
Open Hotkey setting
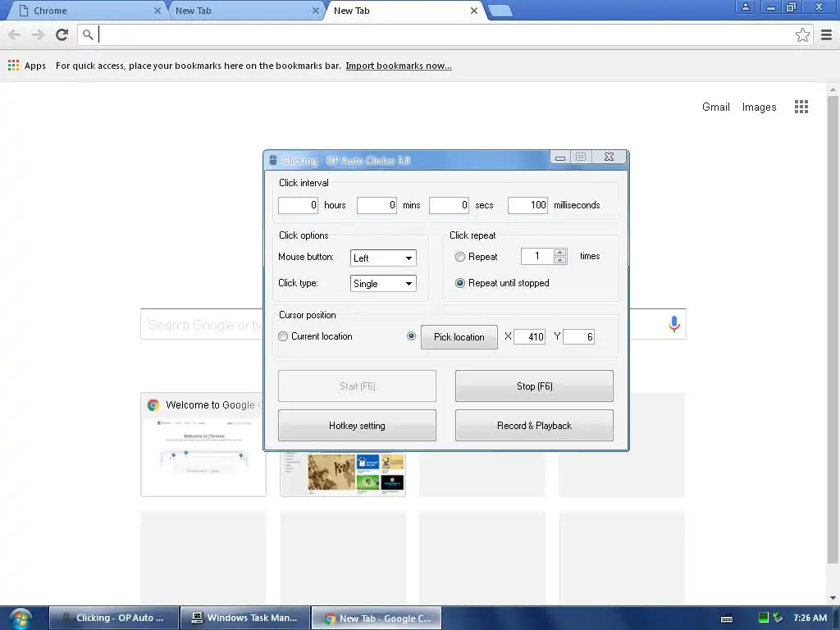pos(357,426)
